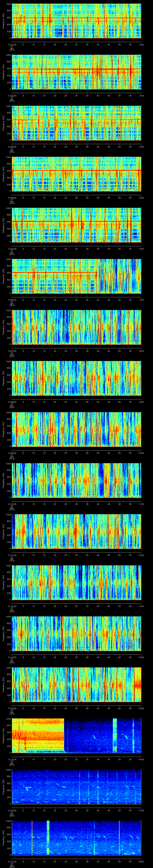Click the spectrogram panel starting at 13:07:00
This screenshot has height=868, width=153.
(x=77, y=327)
